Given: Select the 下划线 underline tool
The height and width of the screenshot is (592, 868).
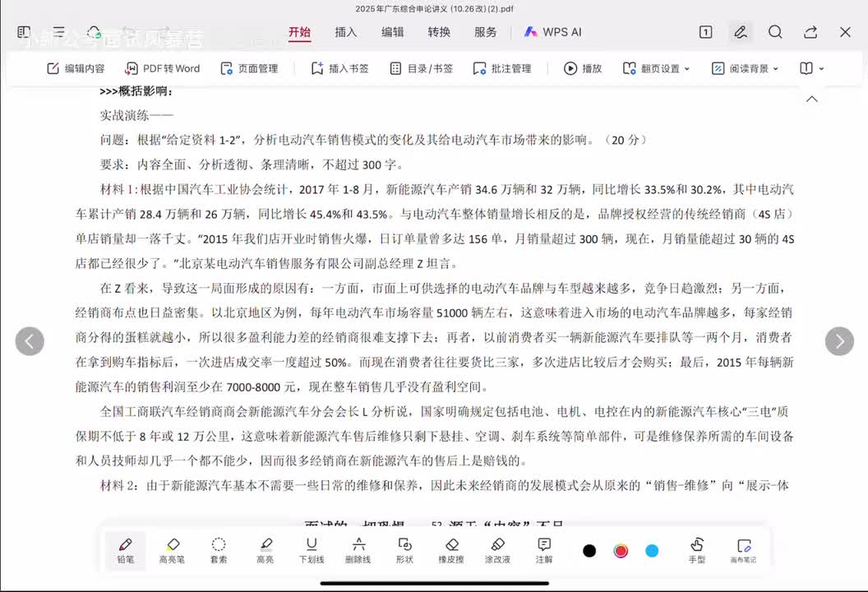Looking at the screenshot, I should click(x=312, y=550).
